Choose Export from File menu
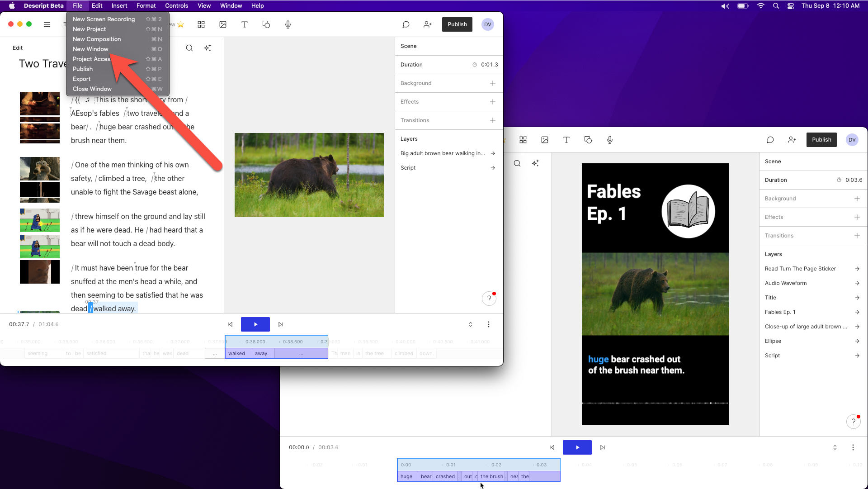Screen dimensions: 868x489 (118, 79)
